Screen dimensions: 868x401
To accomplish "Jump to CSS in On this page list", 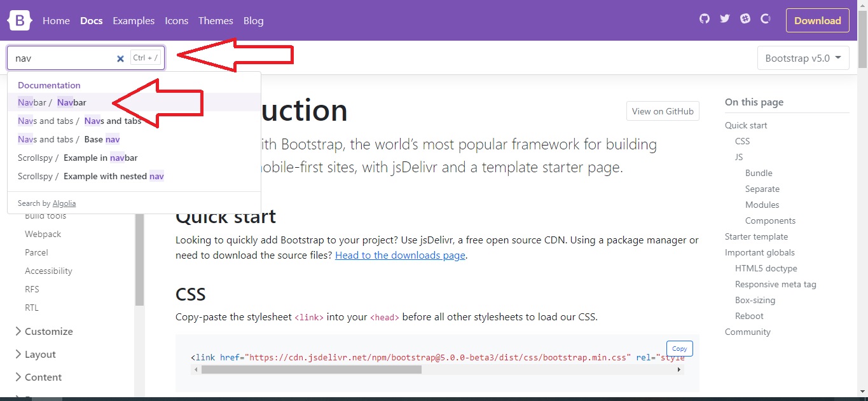I will point(742,141).
